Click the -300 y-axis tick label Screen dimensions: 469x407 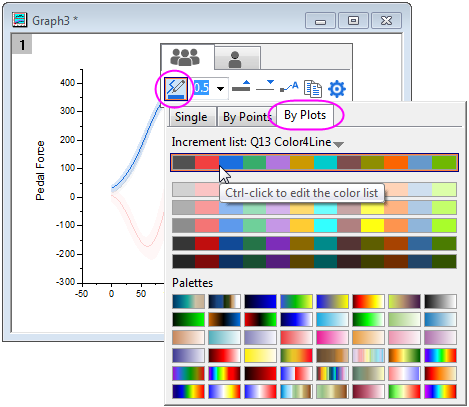tap(65, 282)
